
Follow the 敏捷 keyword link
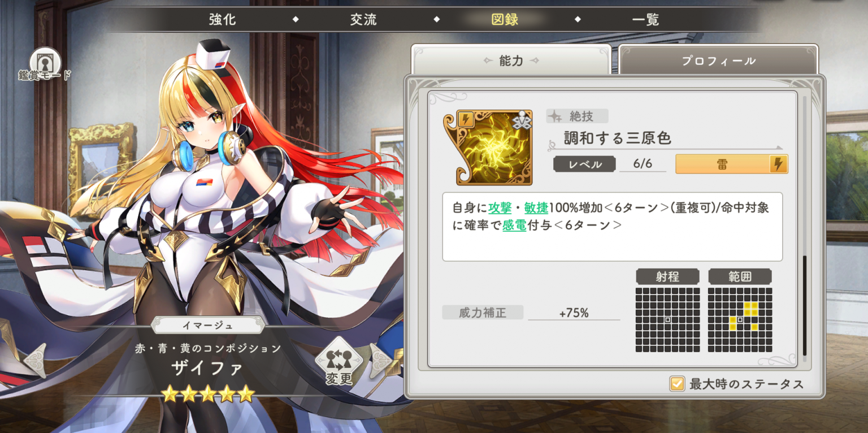[x=536, y=207]
